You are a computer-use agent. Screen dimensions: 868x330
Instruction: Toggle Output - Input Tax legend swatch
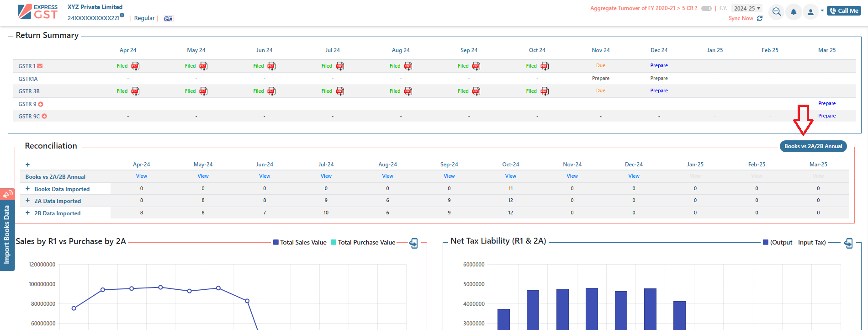[x=766, y=242]
